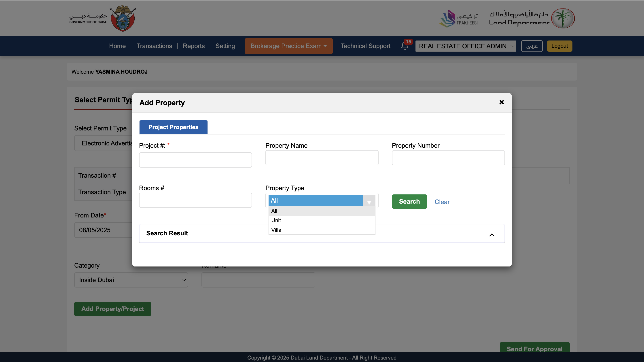Open the REAL ESTATE OFFICE ADMIN account menu
Image resolution: width=644 pixels, height=362 pixels.
point(466,46)
